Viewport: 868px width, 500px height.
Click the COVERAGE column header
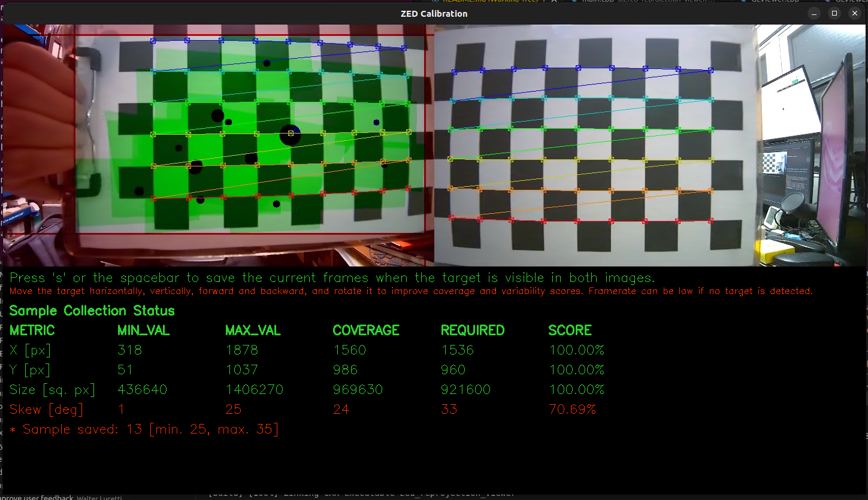click(x=366, y=331)
